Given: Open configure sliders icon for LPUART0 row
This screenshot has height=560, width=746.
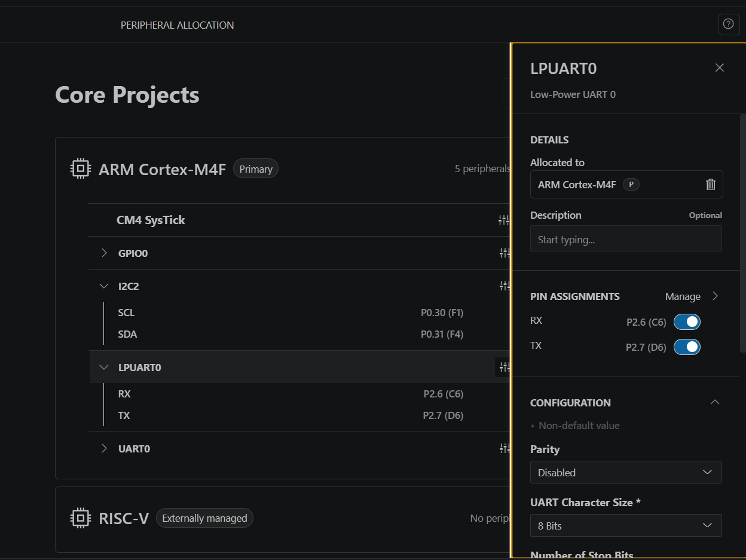Looking at the screenshot, I should [x=504, y=367].
